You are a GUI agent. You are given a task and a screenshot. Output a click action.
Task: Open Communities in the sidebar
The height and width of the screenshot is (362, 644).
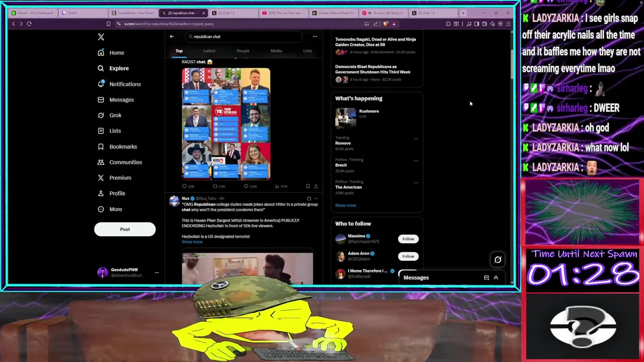coord(120,162)
